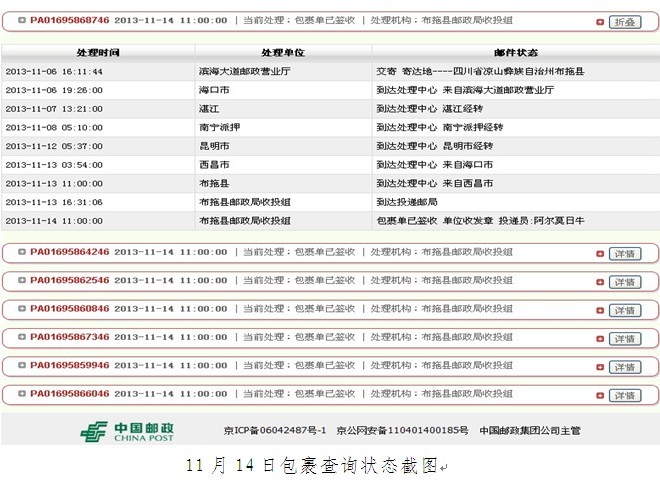
Task: Click red icon on PA01695859946 row
Action: 599,367
